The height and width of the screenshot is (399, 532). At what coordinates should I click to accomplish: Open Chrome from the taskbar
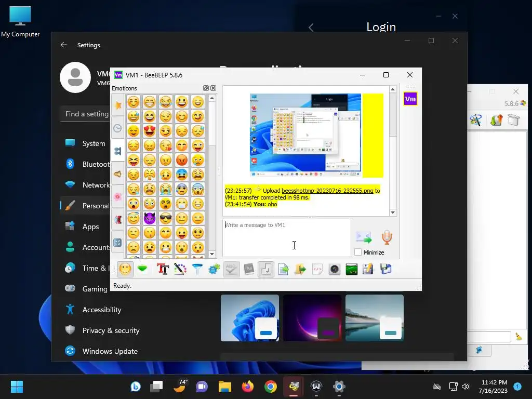(270, 387)
